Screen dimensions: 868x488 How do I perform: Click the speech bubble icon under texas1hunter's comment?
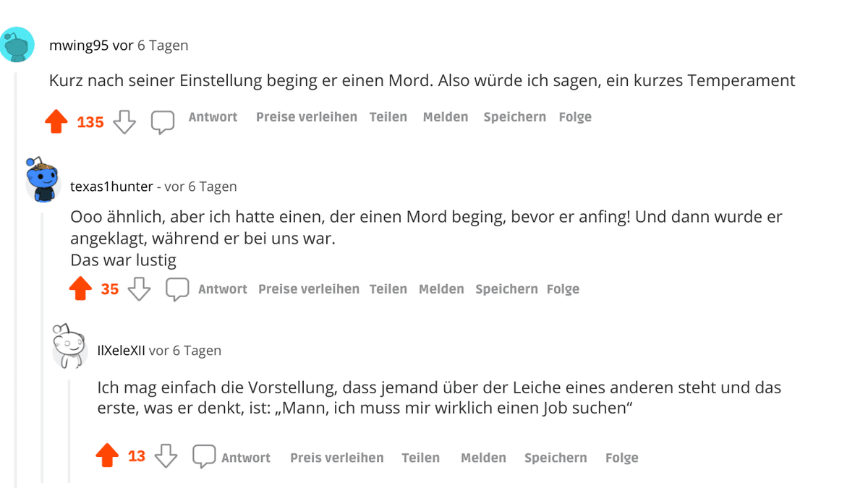pyautogui.click(x=177, y=289)
